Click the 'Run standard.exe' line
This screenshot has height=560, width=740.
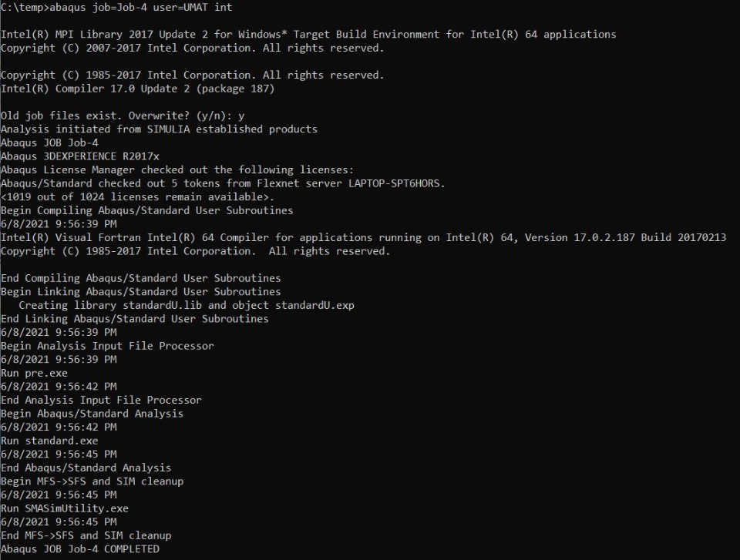coord(49,441)
